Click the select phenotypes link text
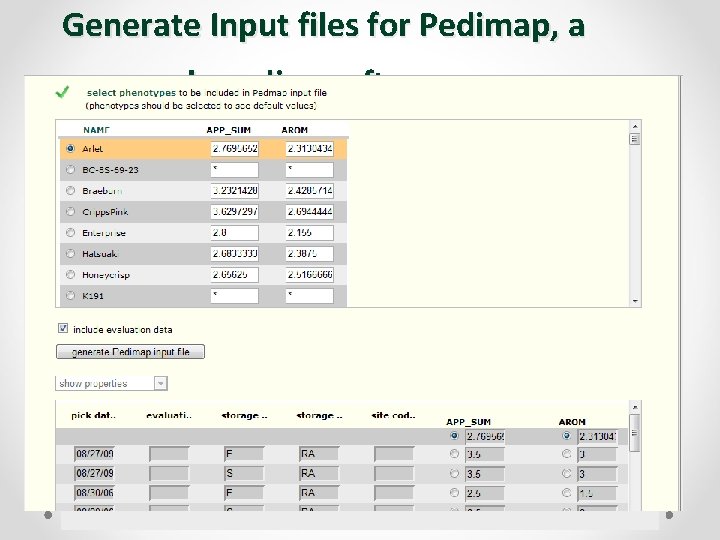 (x=131, y=93)
